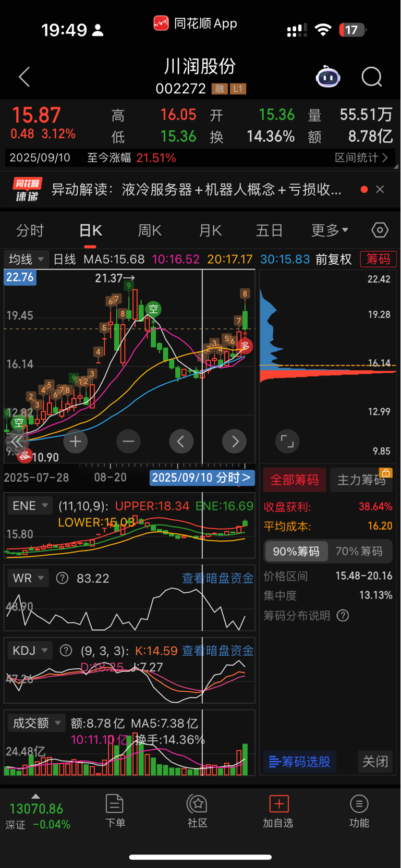Switch to 70%筹码 range
The image size is (401, 868).
359,552
